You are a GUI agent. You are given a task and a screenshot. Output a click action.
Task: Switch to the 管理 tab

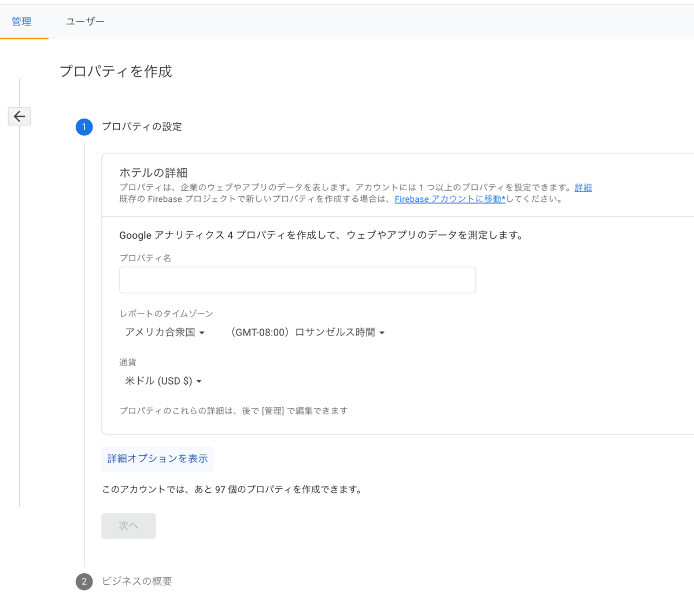[21, 22]
